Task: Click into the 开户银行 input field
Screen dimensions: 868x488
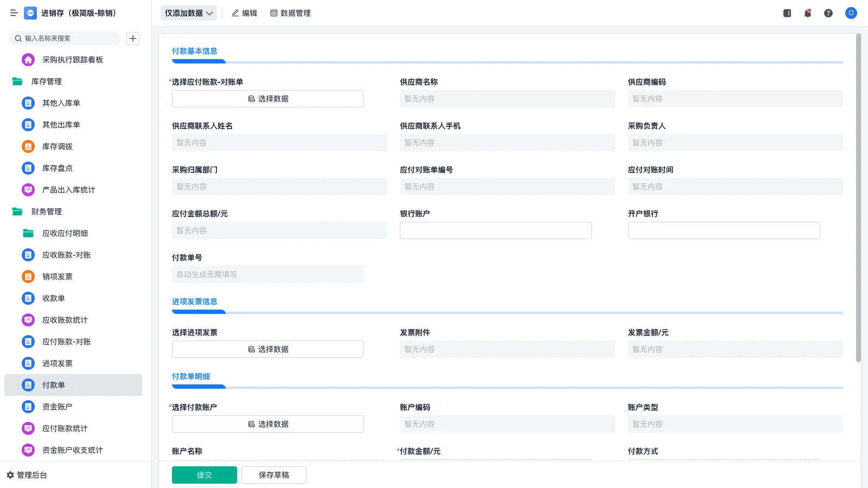Action: 724,230
